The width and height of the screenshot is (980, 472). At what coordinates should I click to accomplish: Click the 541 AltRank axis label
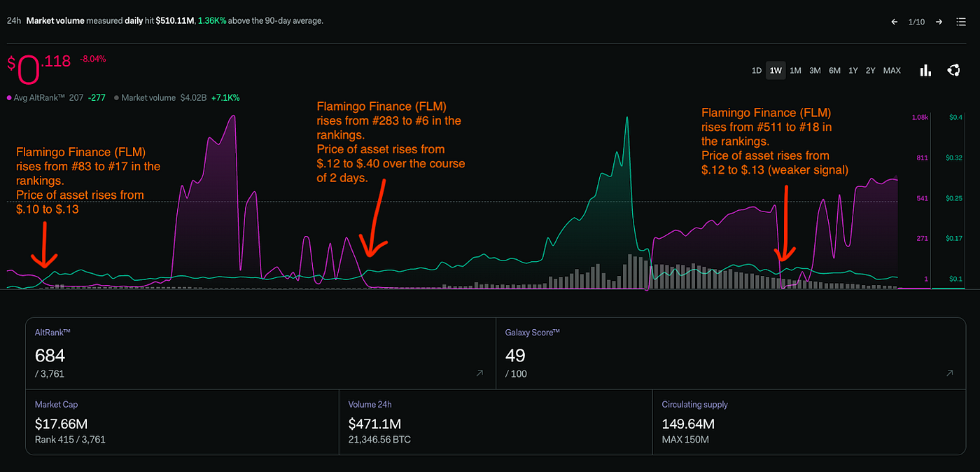(923, 199)
